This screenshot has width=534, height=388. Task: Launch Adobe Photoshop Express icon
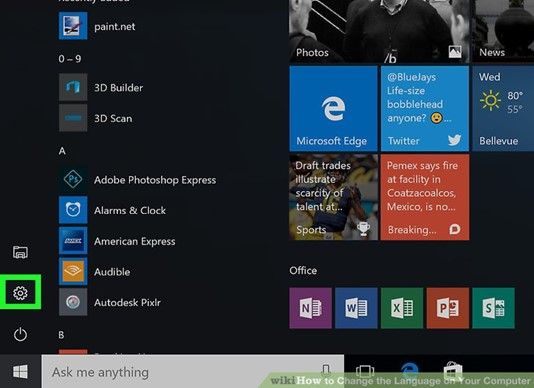73,179
